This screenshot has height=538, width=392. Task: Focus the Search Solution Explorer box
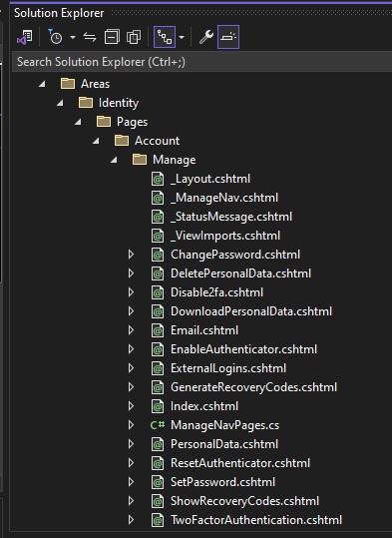point(201,62)
